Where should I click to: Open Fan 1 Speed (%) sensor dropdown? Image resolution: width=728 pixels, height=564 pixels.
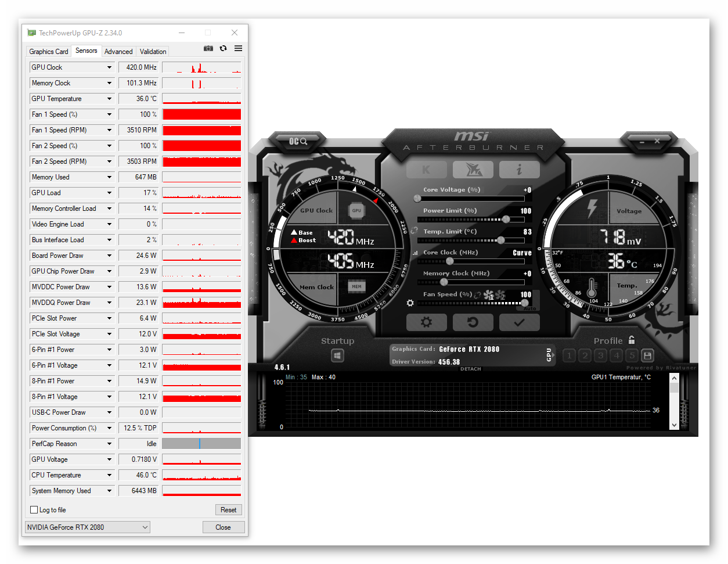click(109, 114)
